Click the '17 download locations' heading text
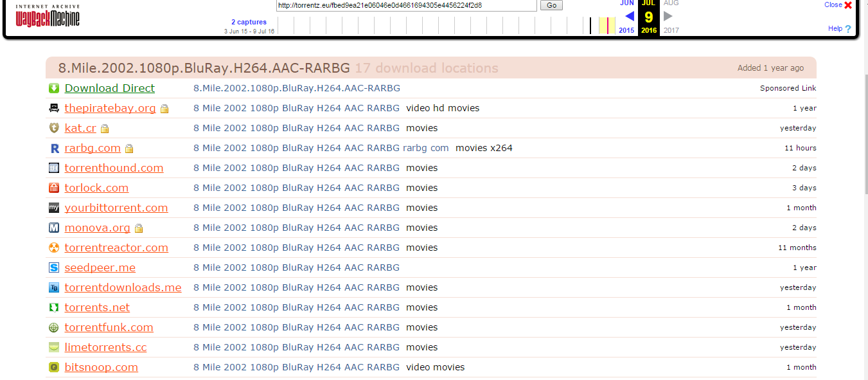The width and height of the screenshot is (868, 380). (x=427, y=68)
